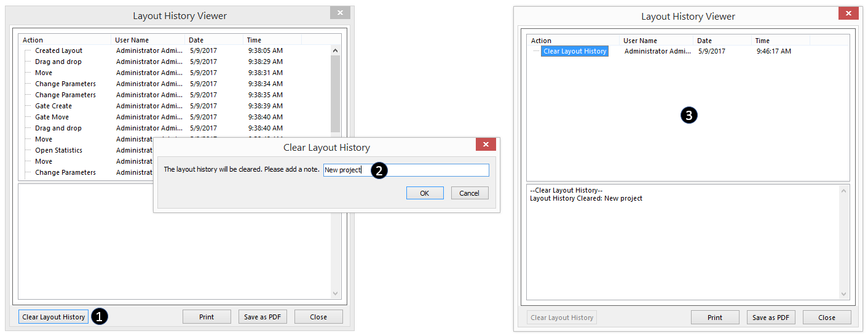Sort by Action column in left viewer
The image size is (868, 336).
pos(65,40)
